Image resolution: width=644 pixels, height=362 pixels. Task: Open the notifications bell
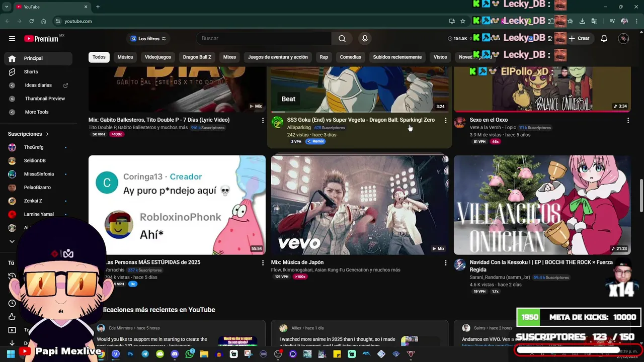604,39
